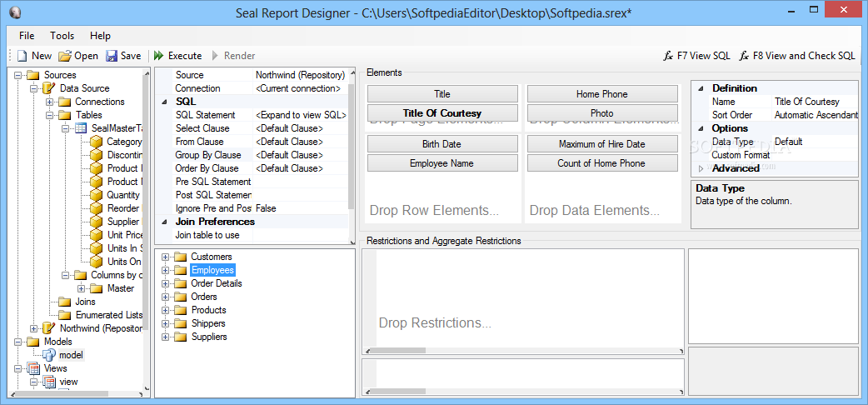This screenshot has height=405, width=868.
Task: Select the Units On Order column icon
Action: tap(97, 261)
